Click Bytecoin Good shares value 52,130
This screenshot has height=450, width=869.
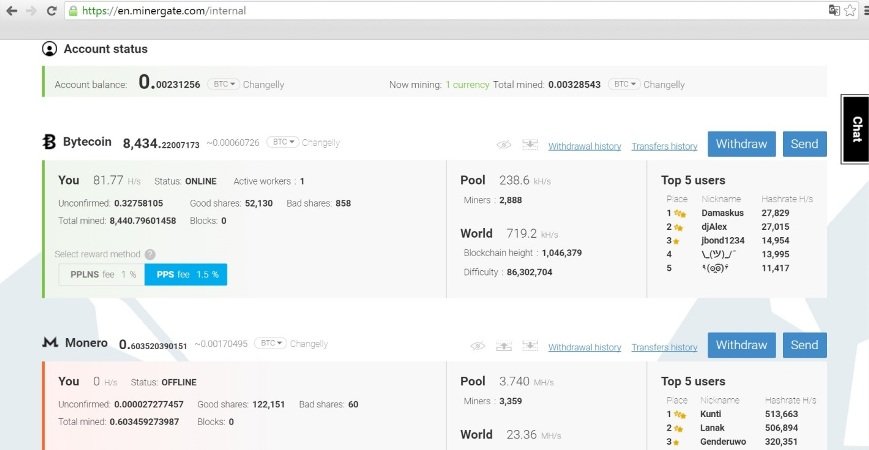(x=259, y=203)
